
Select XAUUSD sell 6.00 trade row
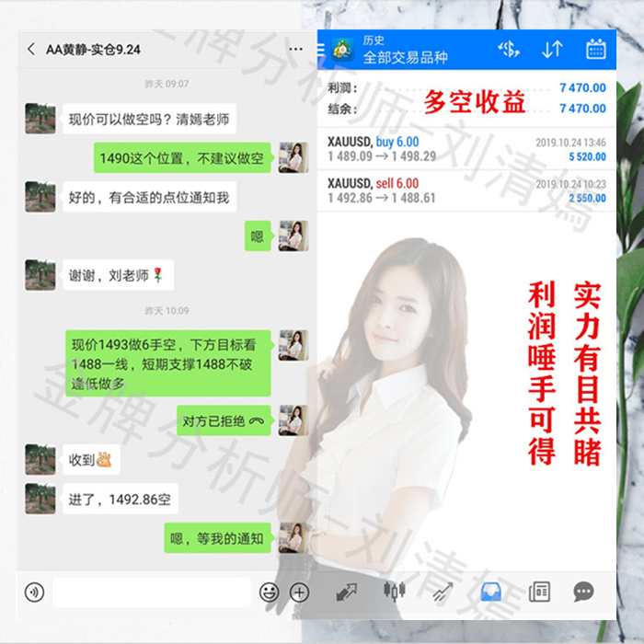click(x=466, y=190)
